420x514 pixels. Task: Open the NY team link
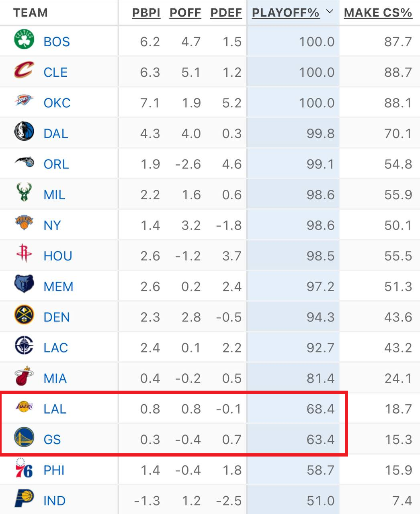pyautogui.click(x=52, y=225)
